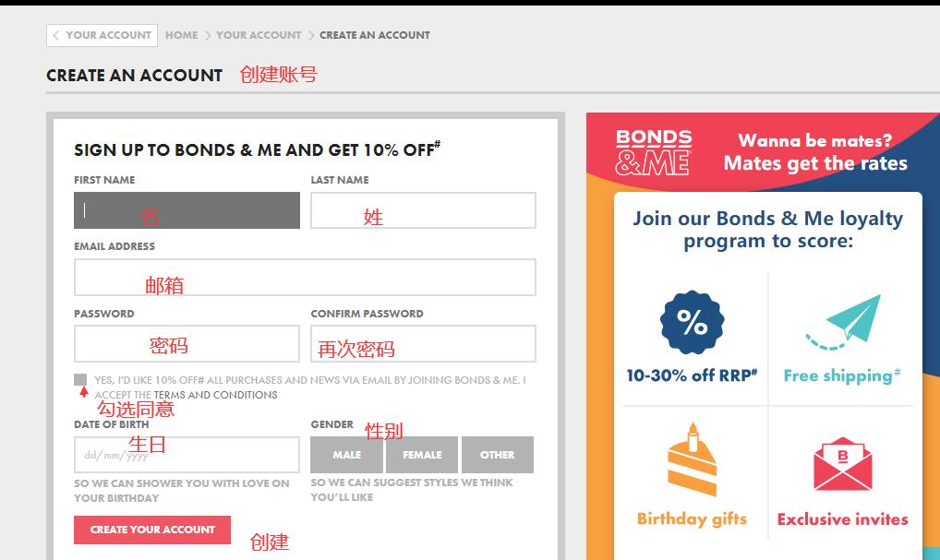The image size is (940, 560).
Task: Click into the Last Name field
Action: pos(423,210)
